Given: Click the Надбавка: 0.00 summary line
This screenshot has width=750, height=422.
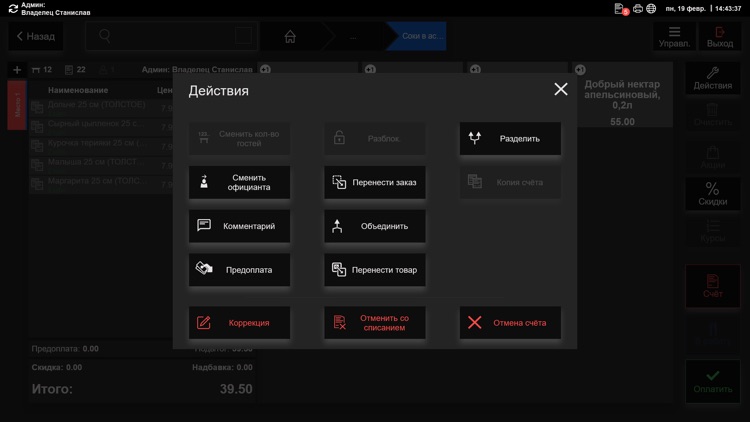Looking at the screenshot, I should tap(222, 367).
